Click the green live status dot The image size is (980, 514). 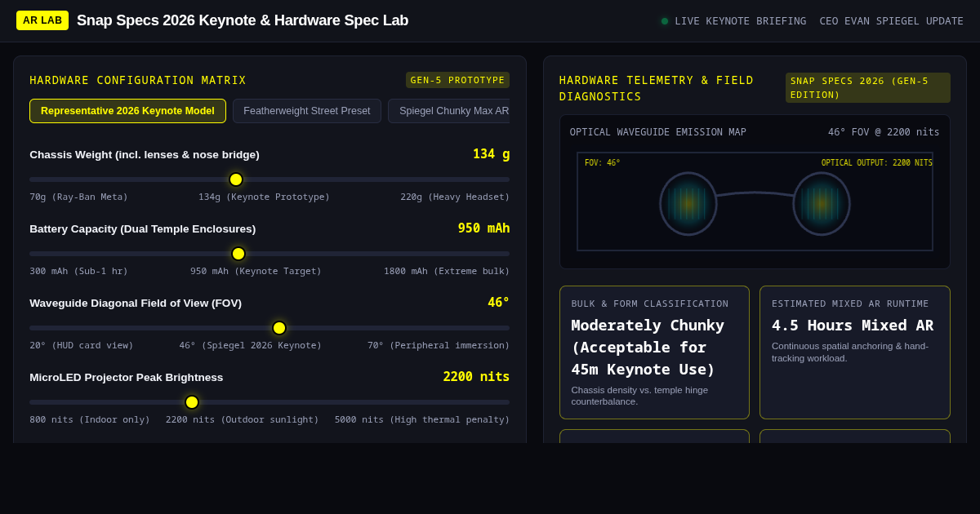point(665,21)
